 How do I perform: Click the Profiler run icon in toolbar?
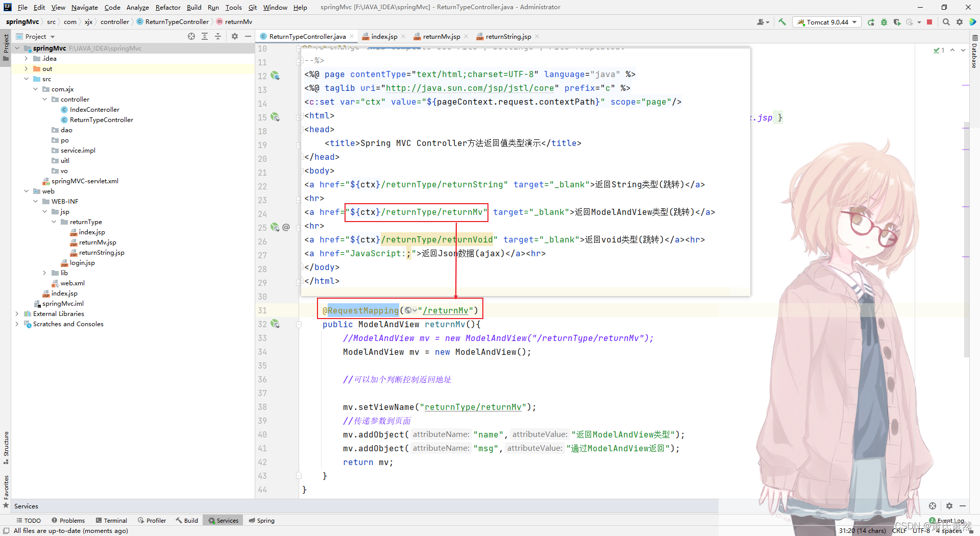[x=910, y=22]
